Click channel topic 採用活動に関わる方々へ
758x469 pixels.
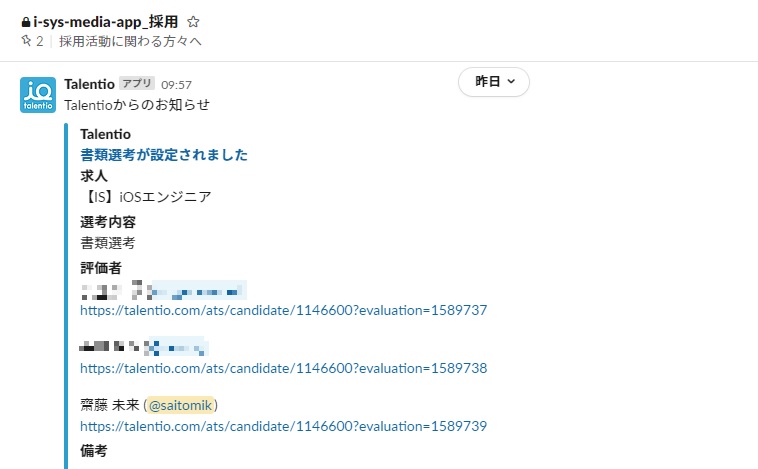tap(130, 42)
